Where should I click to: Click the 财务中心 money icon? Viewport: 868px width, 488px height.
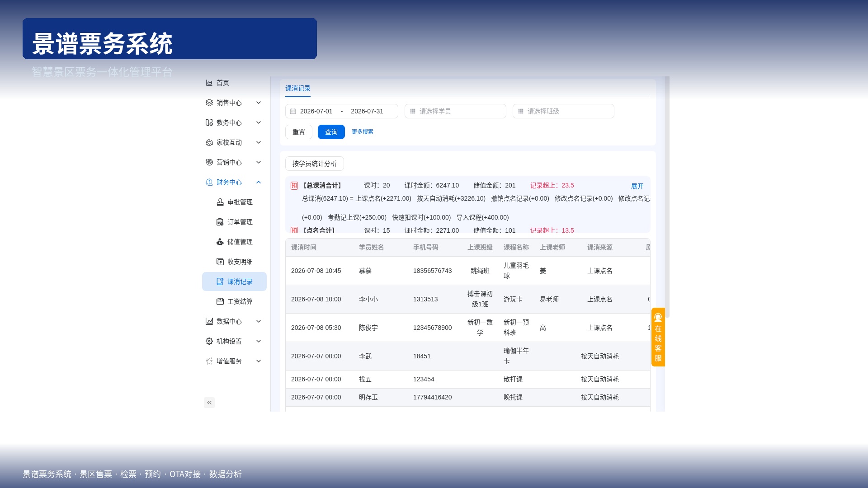click(209, 182)
